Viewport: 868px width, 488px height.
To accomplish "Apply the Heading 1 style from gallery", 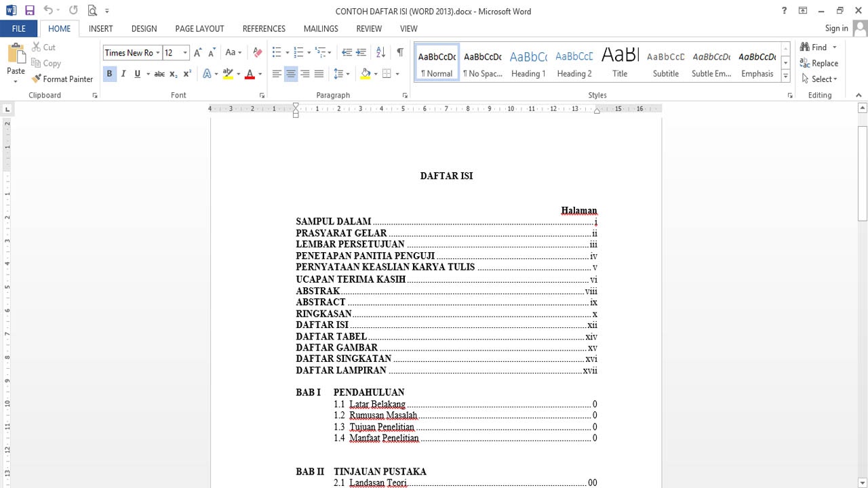I will pyautogui.click(x=528, y=63).
